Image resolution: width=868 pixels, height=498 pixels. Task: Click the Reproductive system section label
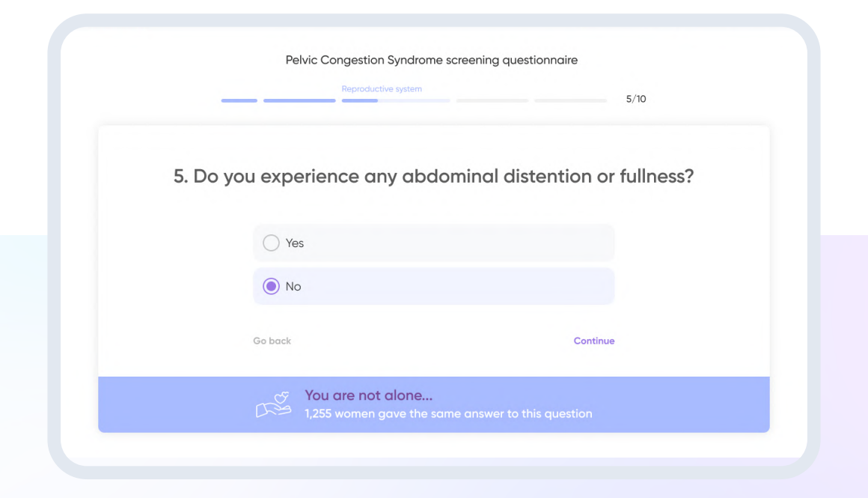coord(382,89)
